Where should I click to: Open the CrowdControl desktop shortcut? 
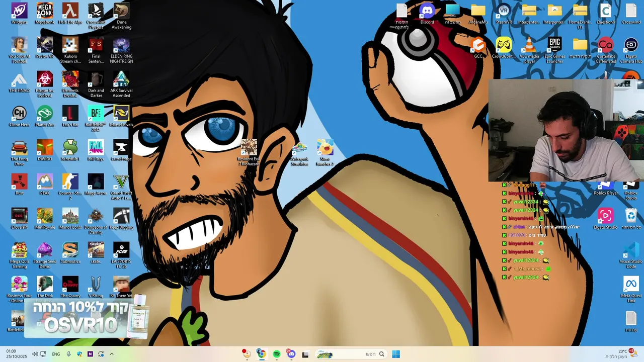(x=504, y=48)
